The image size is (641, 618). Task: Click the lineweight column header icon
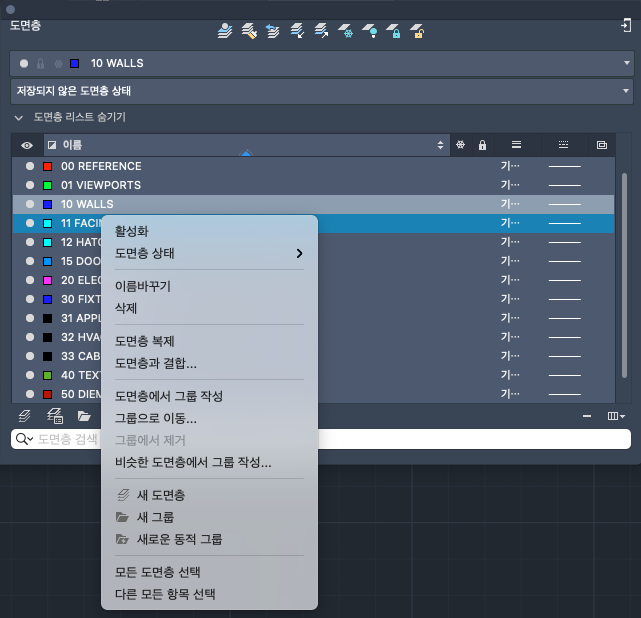516,145
